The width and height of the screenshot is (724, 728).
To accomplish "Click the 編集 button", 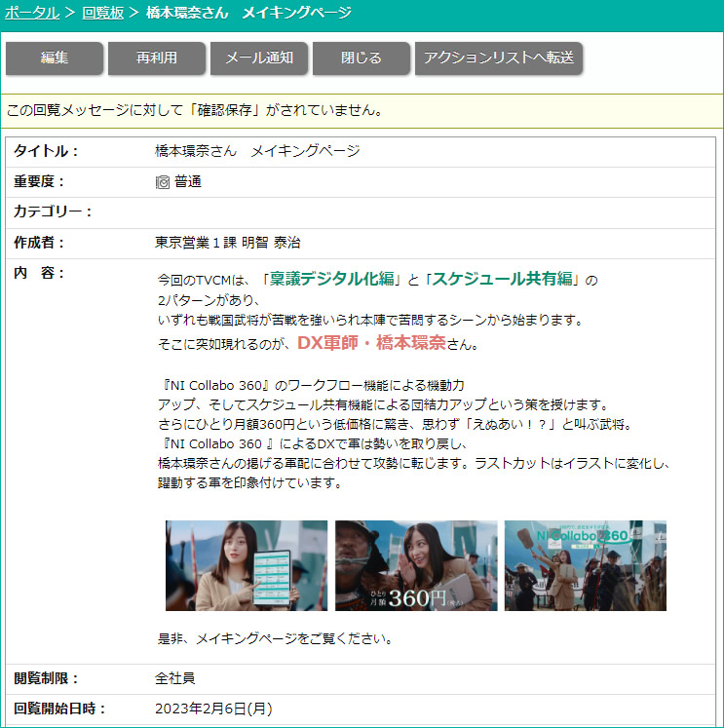I will (x=55, y=57).
